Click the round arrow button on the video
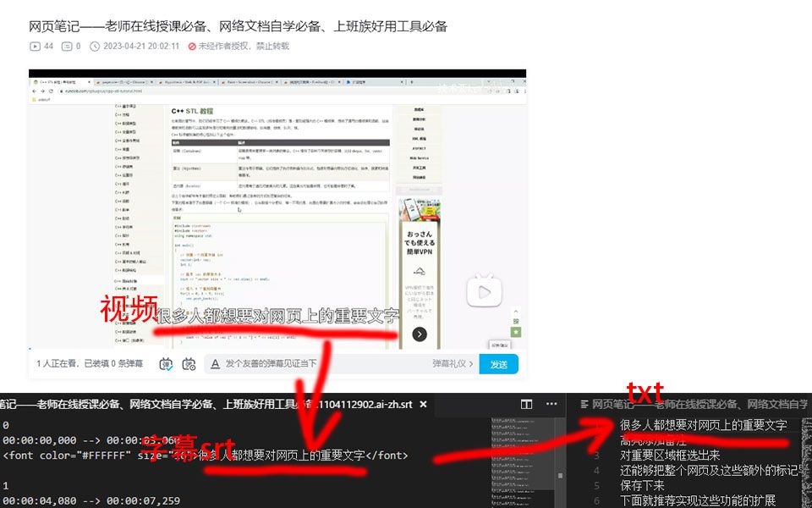Image resolution: width=812 pixels, height=508 pixels. [x=420, y=334]
